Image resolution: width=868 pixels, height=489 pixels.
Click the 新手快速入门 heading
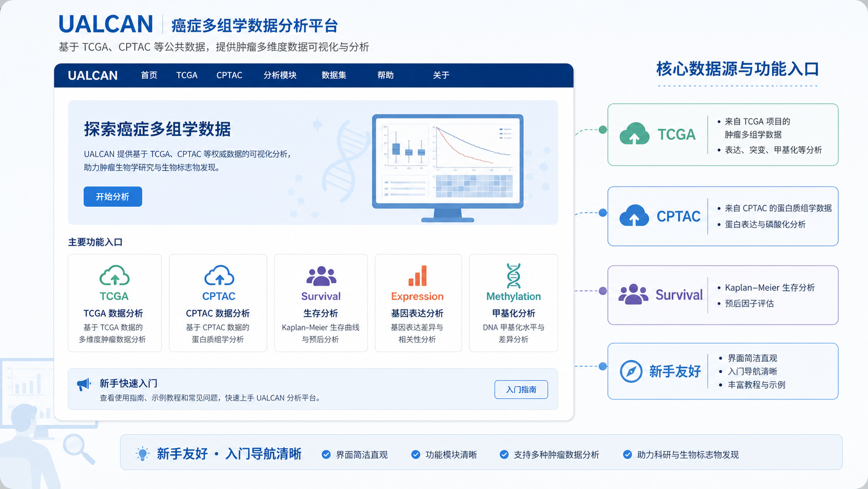[x=128, y=384]
